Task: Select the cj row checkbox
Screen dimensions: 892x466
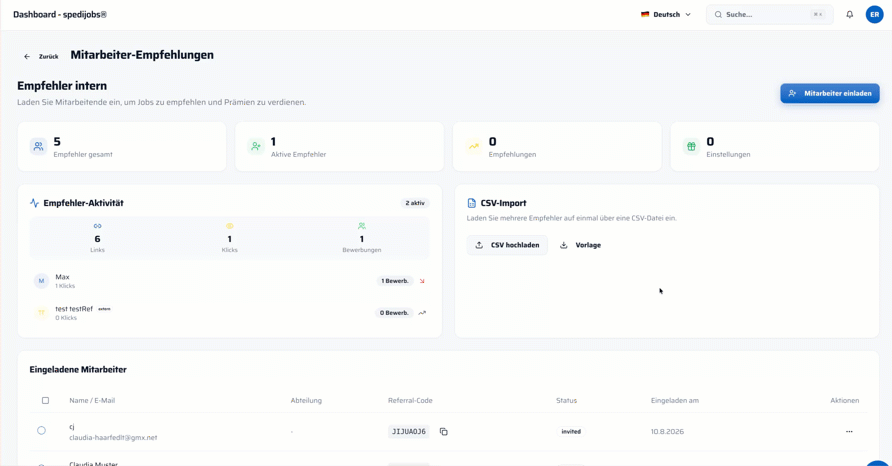Action: [42, 431]
